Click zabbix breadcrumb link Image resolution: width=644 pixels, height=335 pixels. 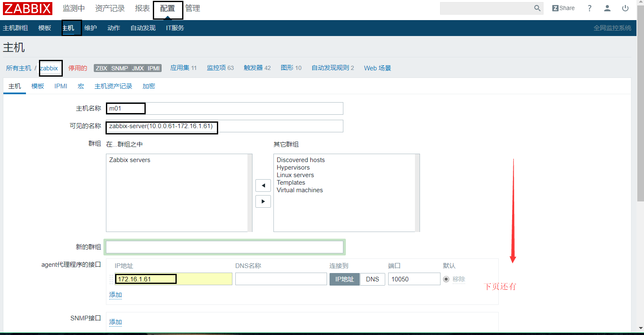(49, 68)
